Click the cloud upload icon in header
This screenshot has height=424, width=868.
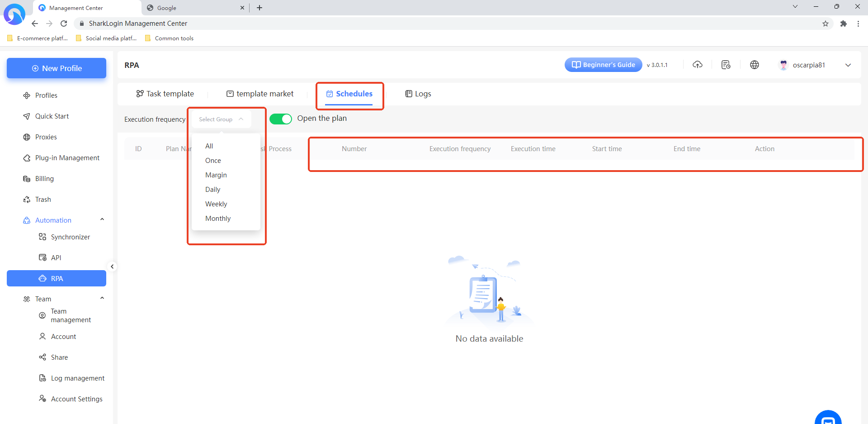point(698,65)
